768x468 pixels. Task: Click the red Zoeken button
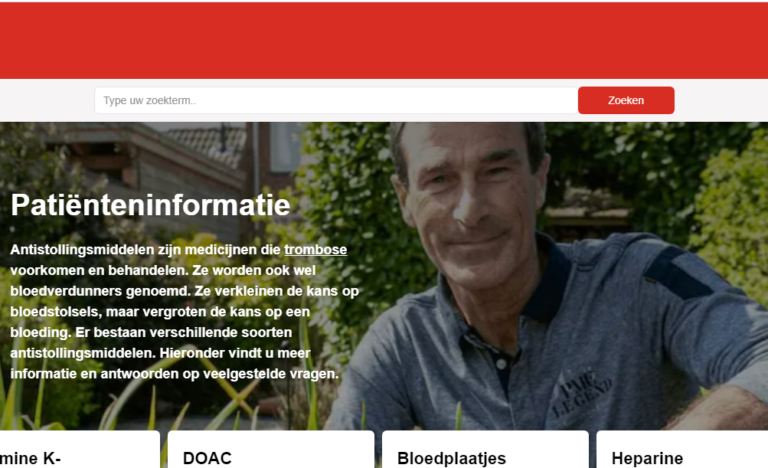pos(626,100)
